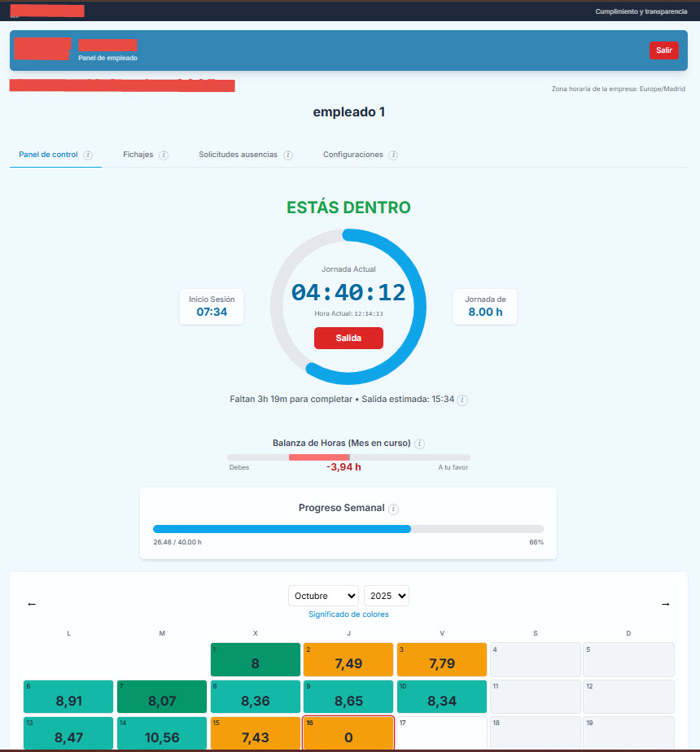Screen dimensions: 700x752
Task: Open the 2025 year dropdown
Action: point(386,596)
